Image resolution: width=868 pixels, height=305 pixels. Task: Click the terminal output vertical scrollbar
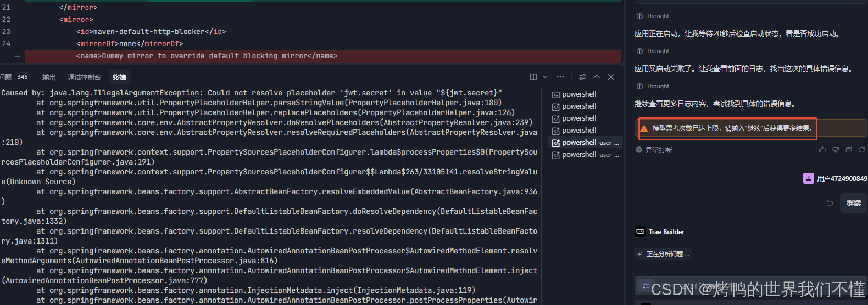pos(543,196)
